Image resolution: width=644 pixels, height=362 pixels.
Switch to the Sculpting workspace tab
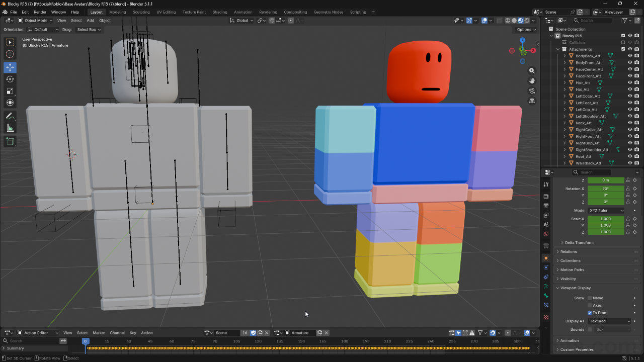click(x=141, y=12)
